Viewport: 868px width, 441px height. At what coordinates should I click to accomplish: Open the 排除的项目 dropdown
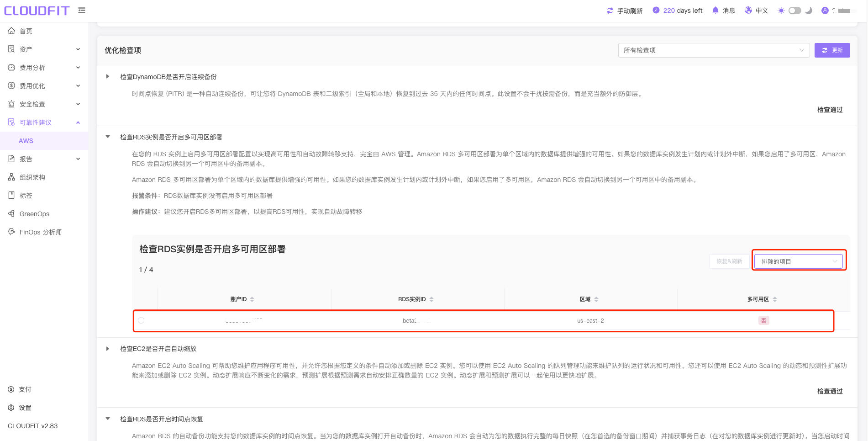799,261
